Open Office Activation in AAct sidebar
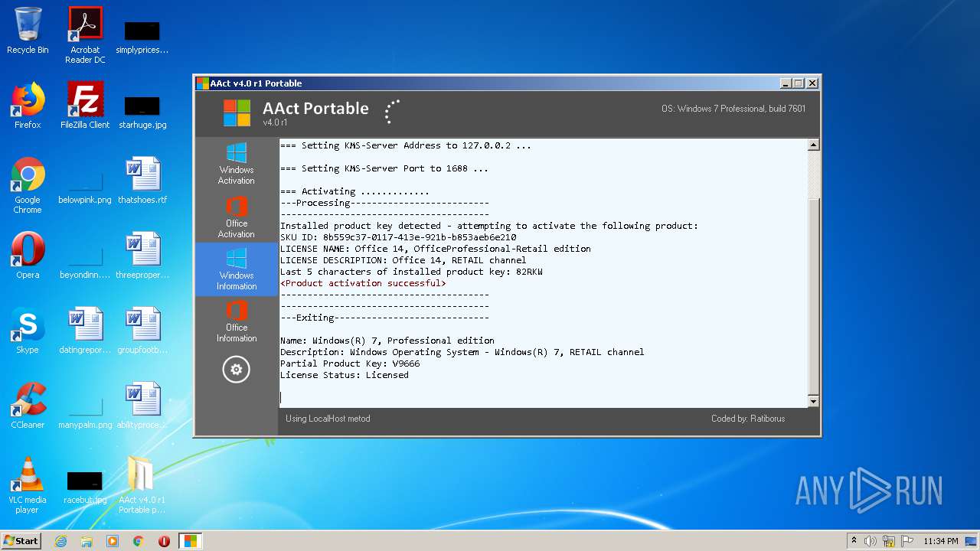Image resolution: width=980 pixels, height=551 pixels. pos(237,217)
